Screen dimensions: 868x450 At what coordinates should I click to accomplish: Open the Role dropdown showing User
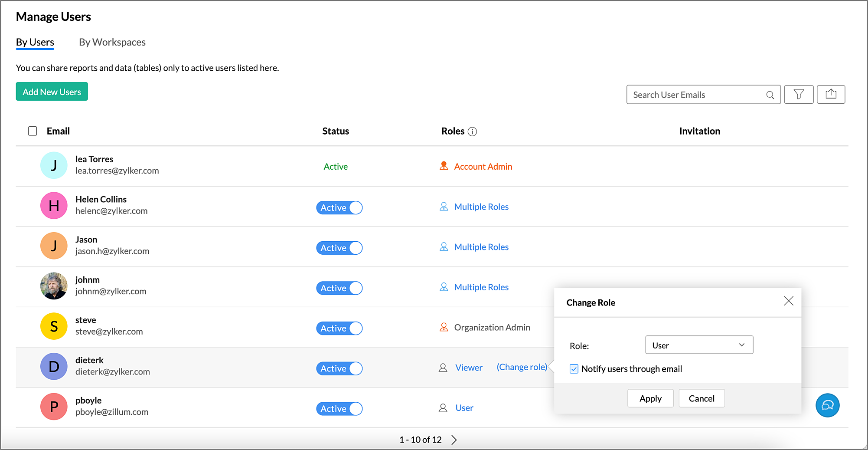699,345
